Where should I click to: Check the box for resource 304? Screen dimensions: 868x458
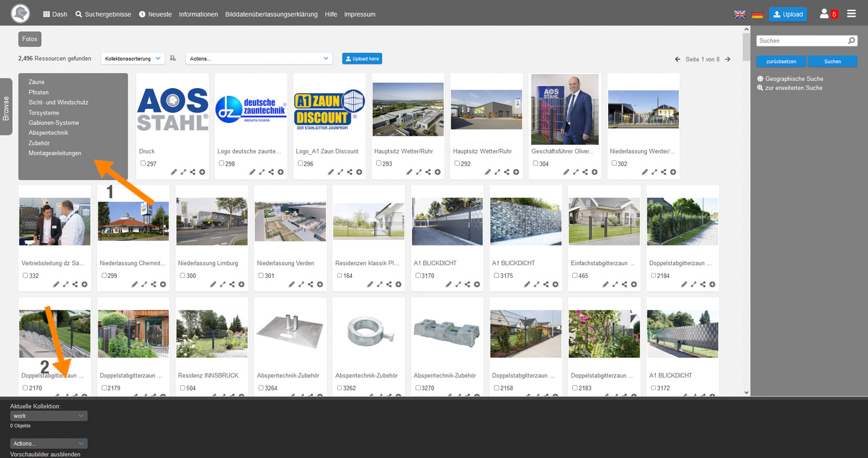click(535, 163)
